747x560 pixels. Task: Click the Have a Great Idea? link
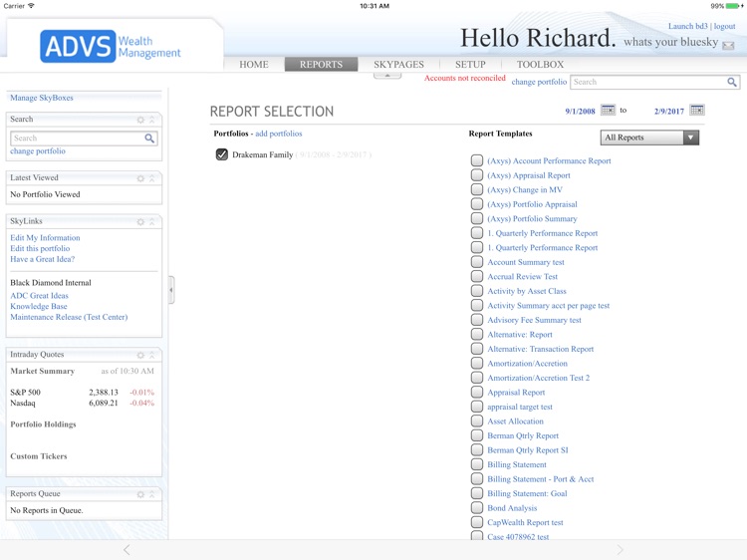43,259
